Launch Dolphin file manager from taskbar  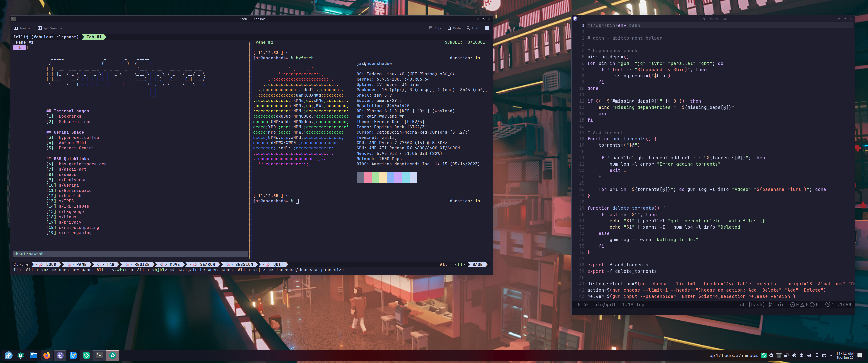click(x=34, y=355)
